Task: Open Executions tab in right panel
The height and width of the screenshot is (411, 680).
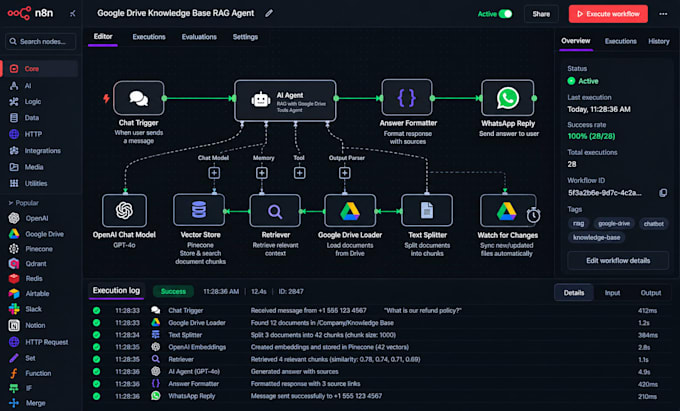Action: 621,41
